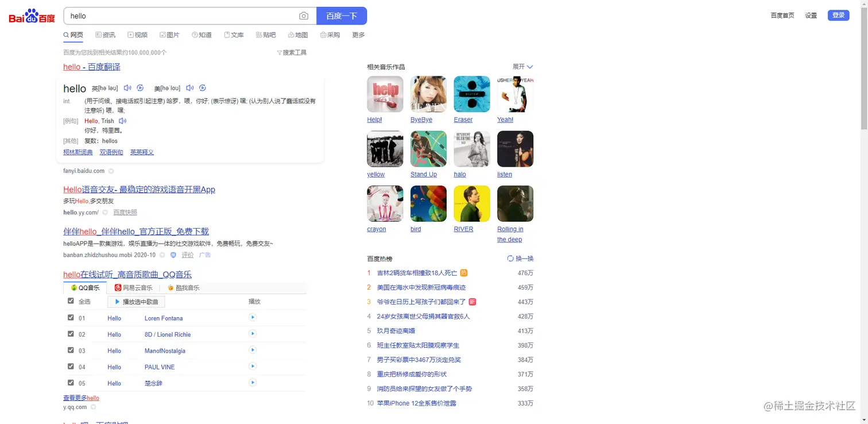
Task: Expand 相关音乐作品 with 展开
Action: [x=523, y=67]
